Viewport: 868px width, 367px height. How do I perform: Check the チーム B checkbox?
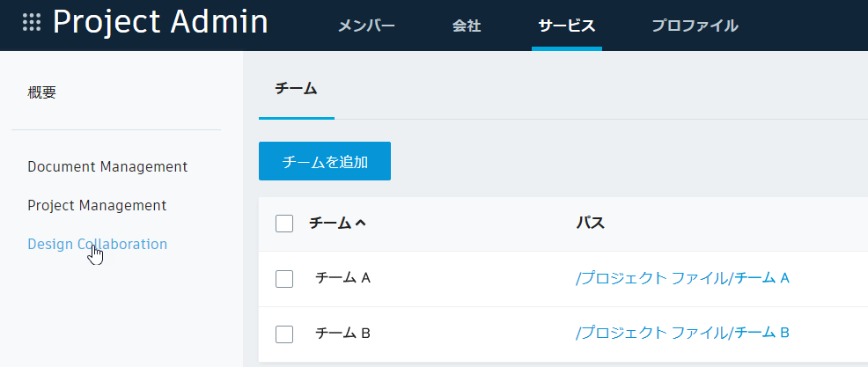[x=284, y=334]
